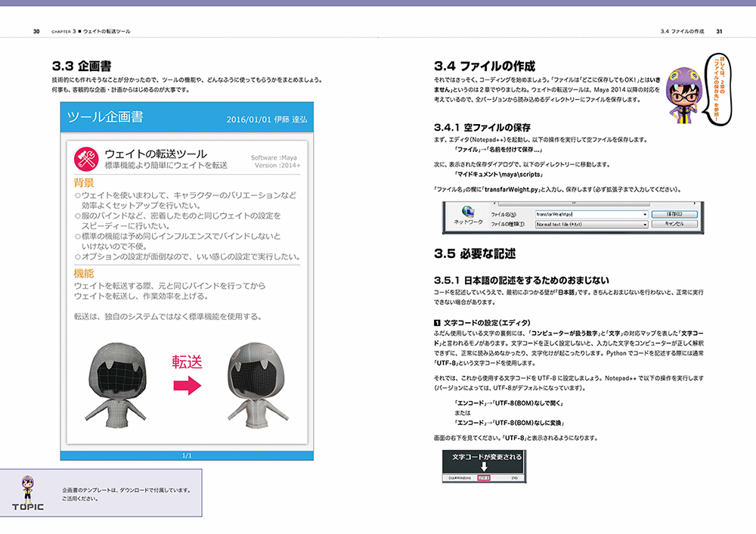Click the date 2016/01/01 伊藤 達弘
The image size is (756, 534).
pos(267,120)
